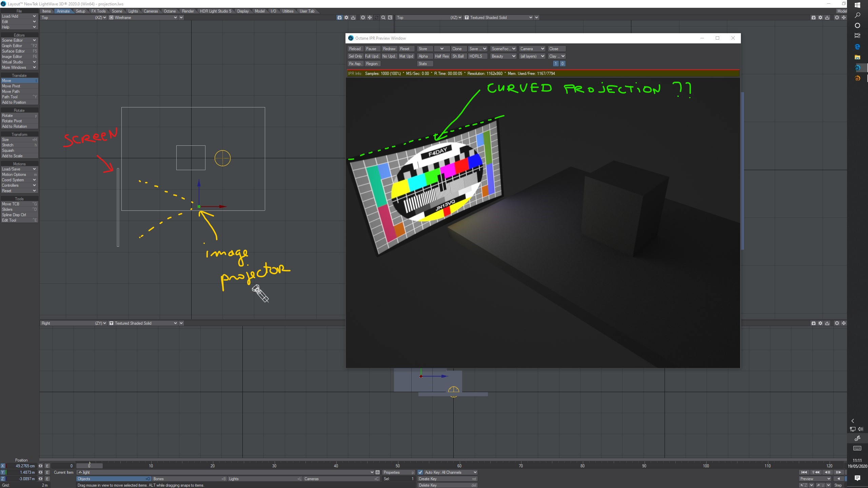Click the rewind to first frame button
Screen dimensions: 868x488
pyautogui.click(x=804, y=472)
